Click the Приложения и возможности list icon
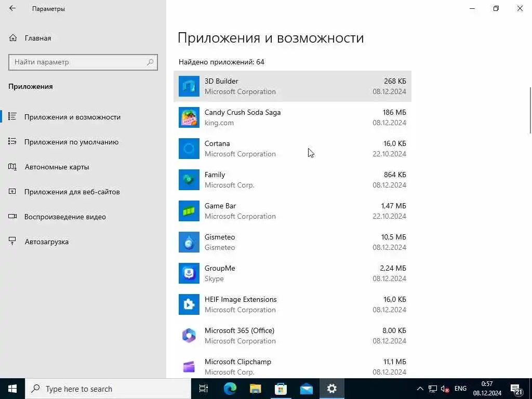This screenshot has height=399, width=532. pos(12,116)
